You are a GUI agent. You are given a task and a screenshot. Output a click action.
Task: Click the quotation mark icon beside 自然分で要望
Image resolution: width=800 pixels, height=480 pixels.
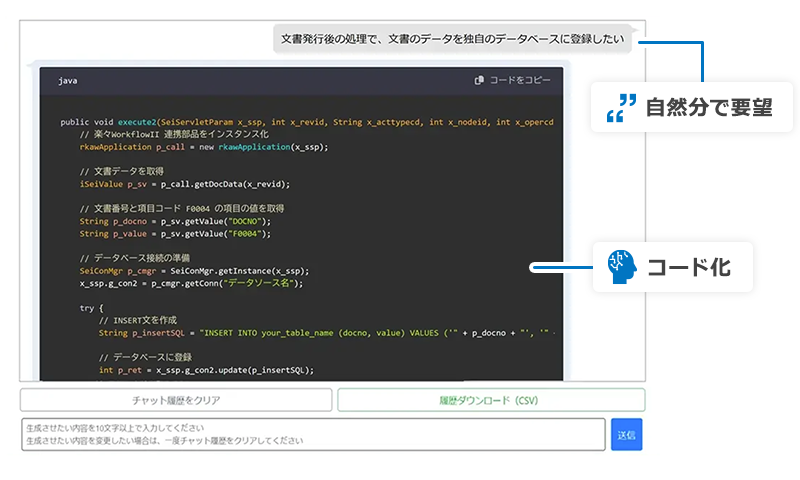[x=621, y=108]
